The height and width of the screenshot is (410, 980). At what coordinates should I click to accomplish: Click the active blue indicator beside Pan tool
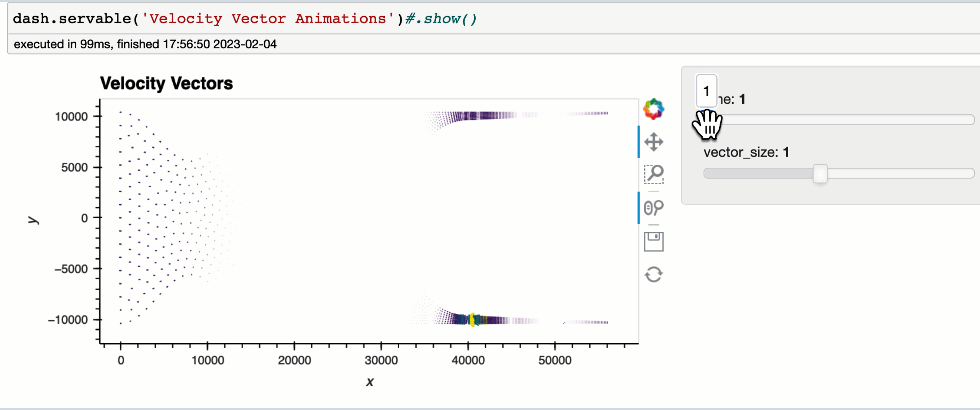point(639,141)
